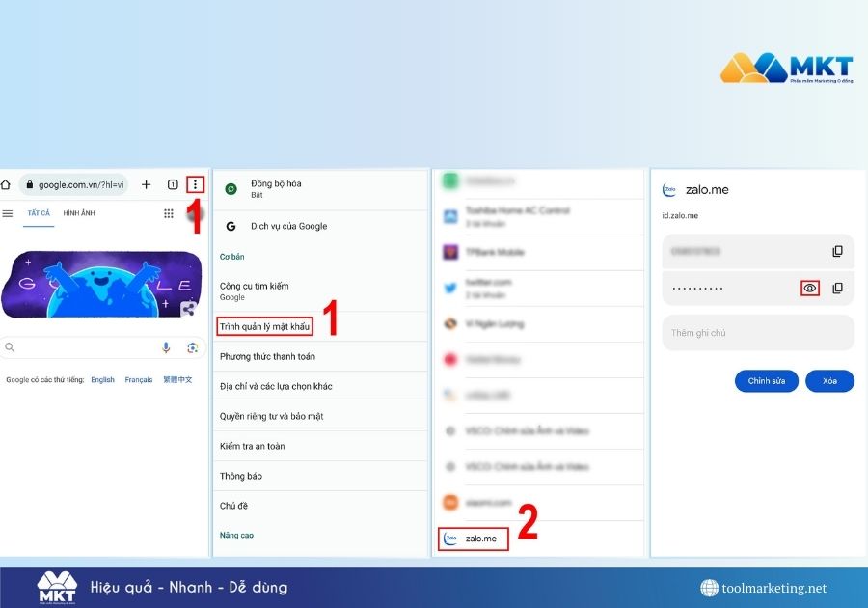Open Trình quản lý mật khẩu
868x608 pixels.
tap(264, 326)
